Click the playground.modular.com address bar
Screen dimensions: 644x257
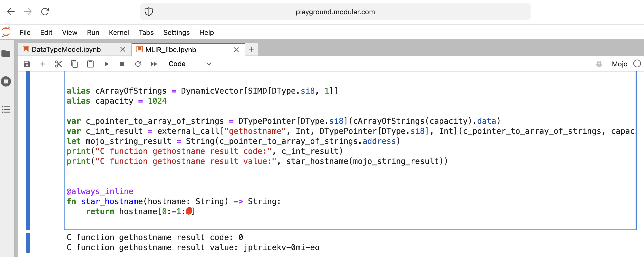coord(335,12)
